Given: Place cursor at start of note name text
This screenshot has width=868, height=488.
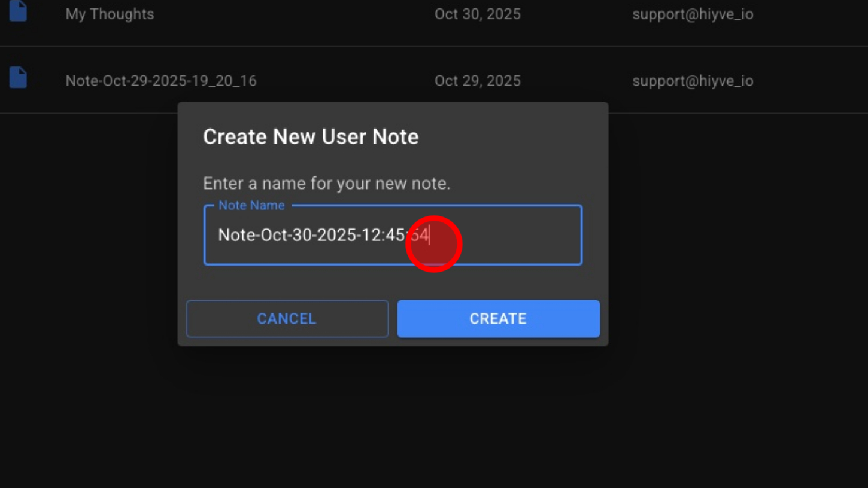Looking at the screenshot, I should (219, 235).
